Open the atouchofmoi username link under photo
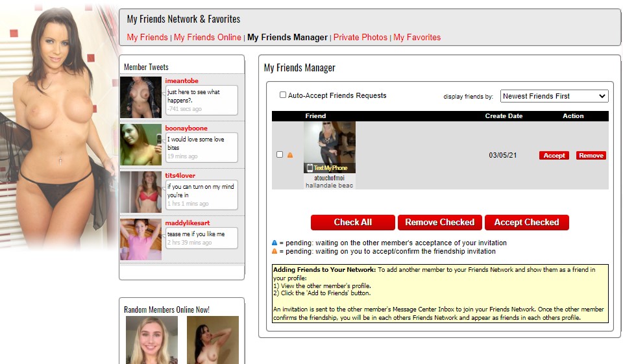The height and width of the screenshot is (364, 623). [329, 177]
